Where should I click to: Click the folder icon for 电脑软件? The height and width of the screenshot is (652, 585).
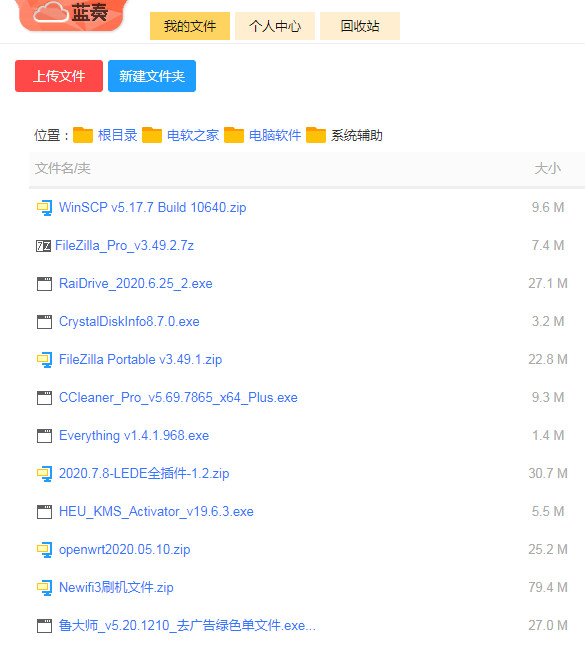(234, 135)
